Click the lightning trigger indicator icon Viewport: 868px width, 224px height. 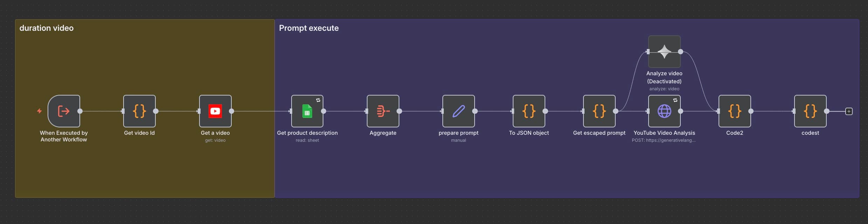pyautogui.click(x=40, y=111)
